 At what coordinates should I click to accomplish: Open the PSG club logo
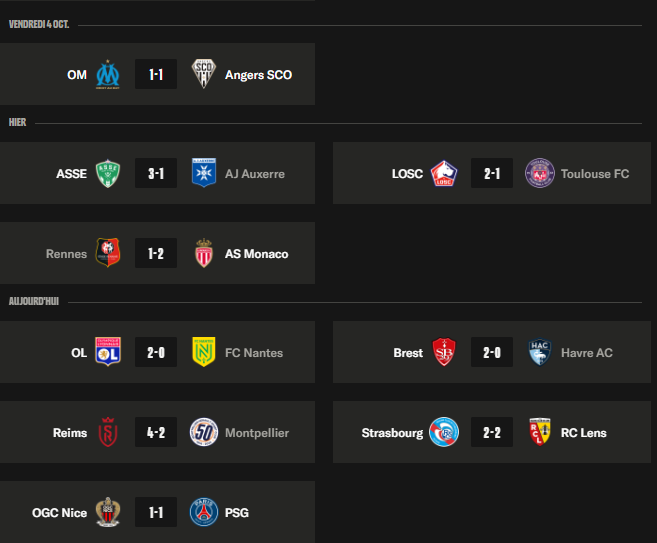(x=204, y=512)
